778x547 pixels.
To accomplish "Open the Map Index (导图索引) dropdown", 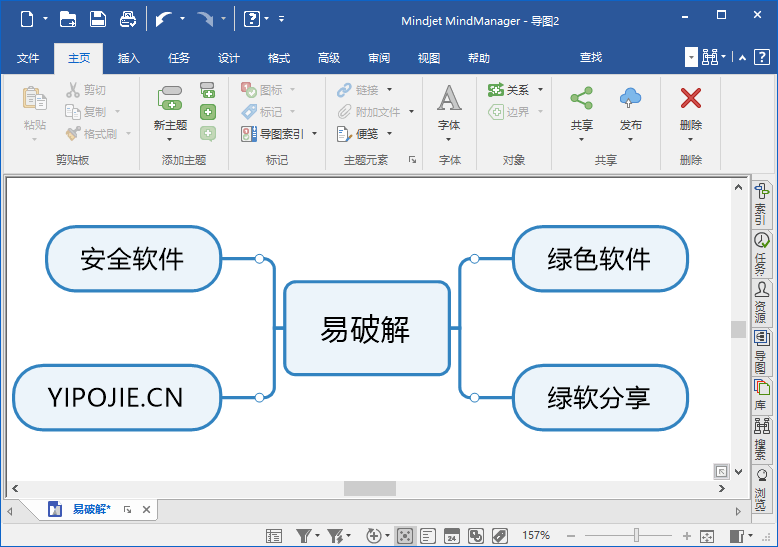I will [314, 133].
